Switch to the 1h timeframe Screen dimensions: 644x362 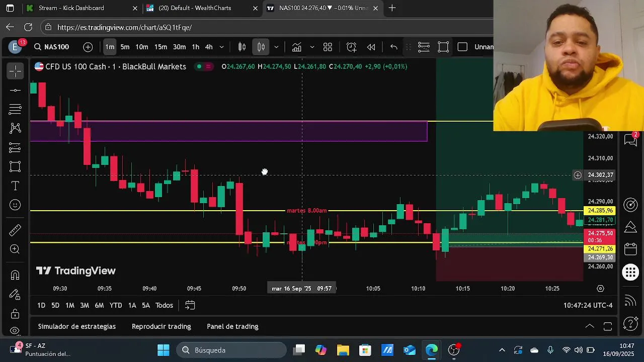[x=195, y=47]
